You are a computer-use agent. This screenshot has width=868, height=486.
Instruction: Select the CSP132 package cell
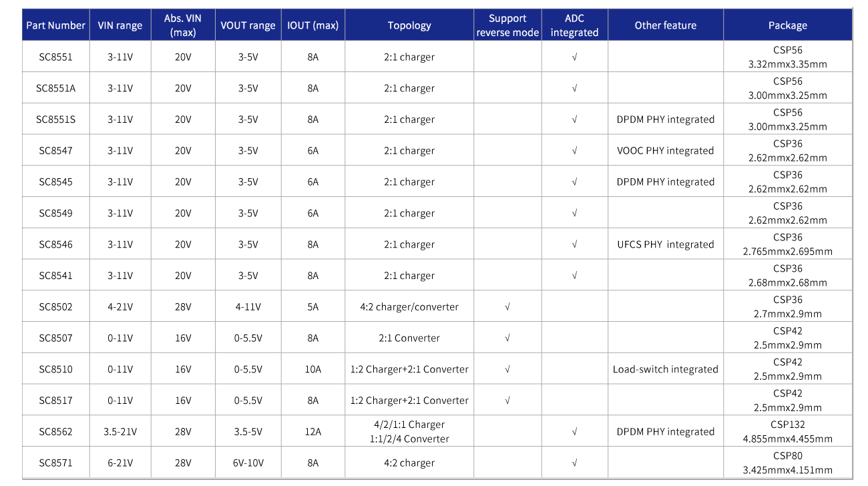click(x=788, y=432)
